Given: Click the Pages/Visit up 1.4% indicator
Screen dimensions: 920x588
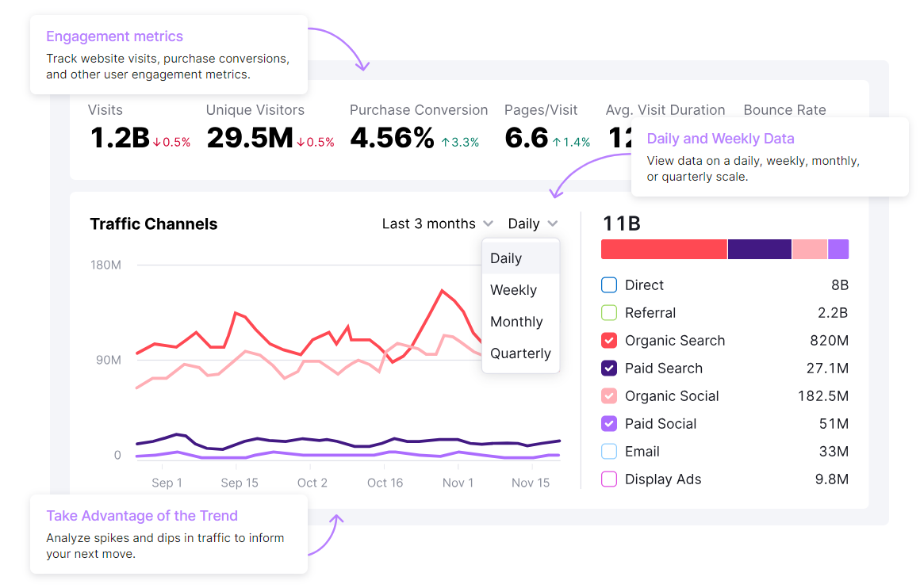Looking at the screenshot, I should 571,142.
